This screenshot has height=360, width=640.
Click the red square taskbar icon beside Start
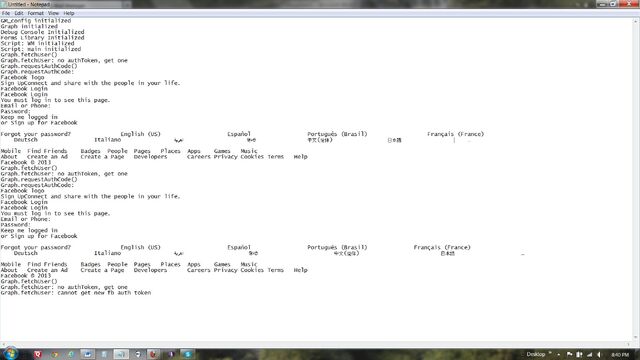(x=38, y=354)
